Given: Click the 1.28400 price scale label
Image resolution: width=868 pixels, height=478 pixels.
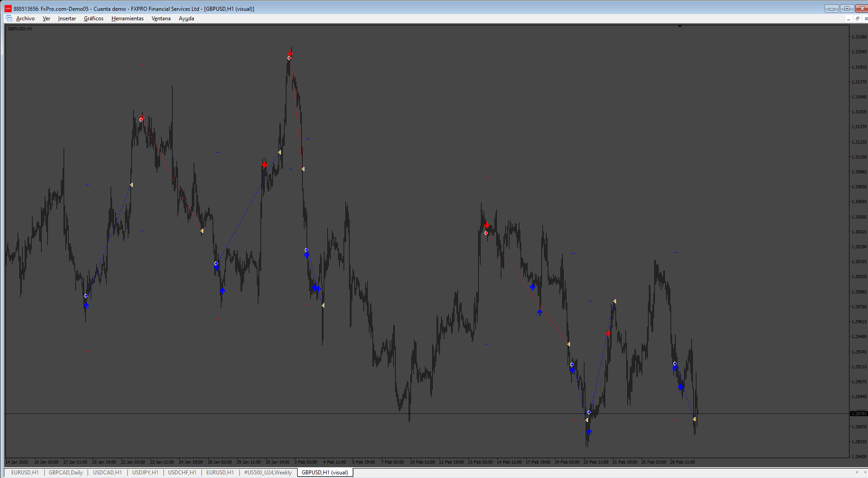Looking at the screenshot, I should [859, 456].
